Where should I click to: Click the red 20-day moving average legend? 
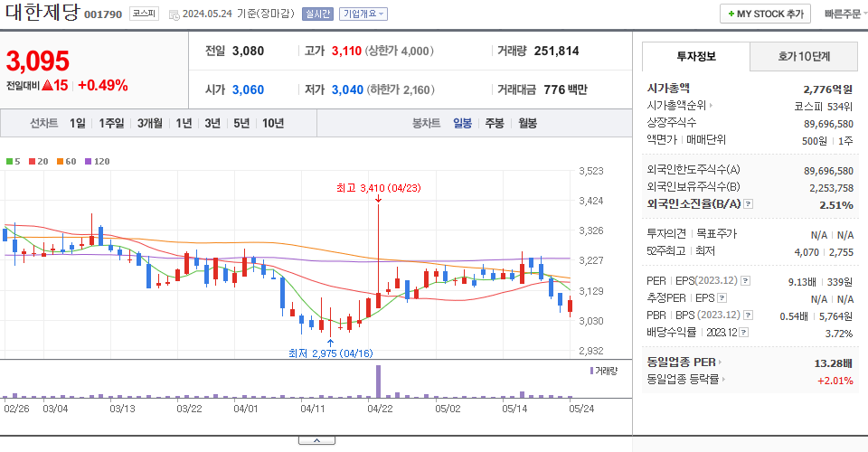pos(38,162)
